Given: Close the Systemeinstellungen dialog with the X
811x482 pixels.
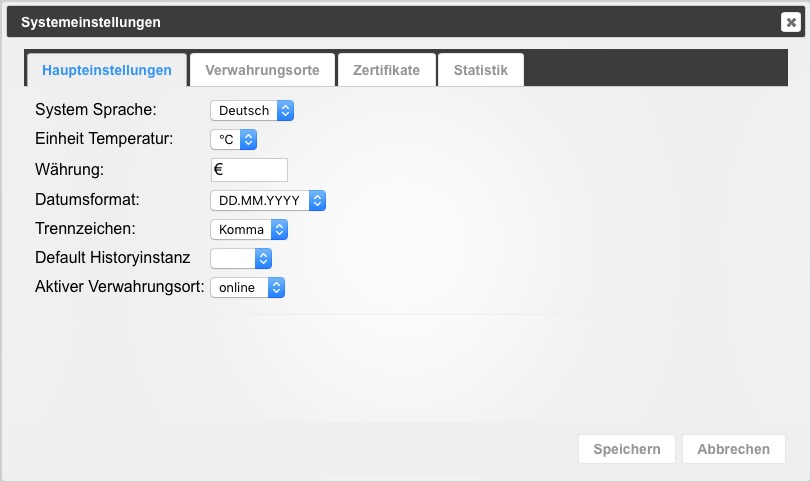Looking at the screenshot, I should (790, 22).
